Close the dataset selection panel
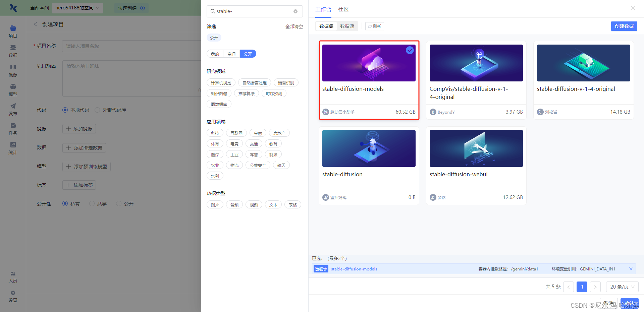The image size is (644, 312). point(633,8)
